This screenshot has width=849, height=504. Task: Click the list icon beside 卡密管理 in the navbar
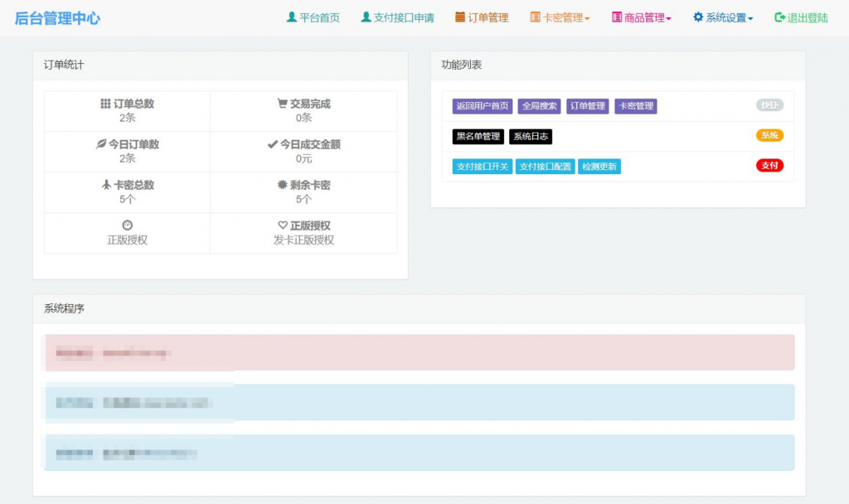[x=535, y=17]
